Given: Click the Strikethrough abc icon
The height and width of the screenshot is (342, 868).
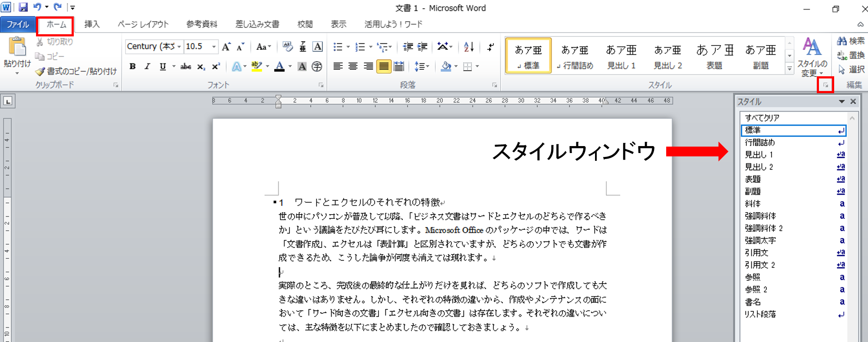Looking at the screenshot, I should (x=186, y=66).
